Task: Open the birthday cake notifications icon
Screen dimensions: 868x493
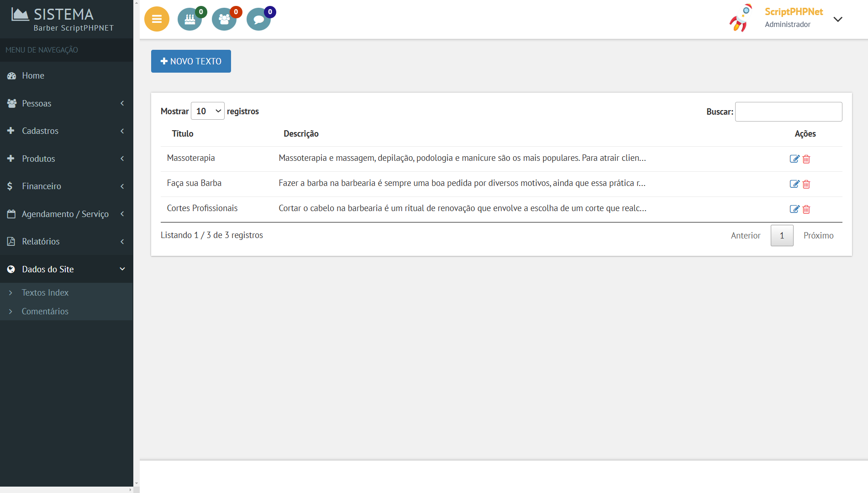Action: (x=189, y=19)
